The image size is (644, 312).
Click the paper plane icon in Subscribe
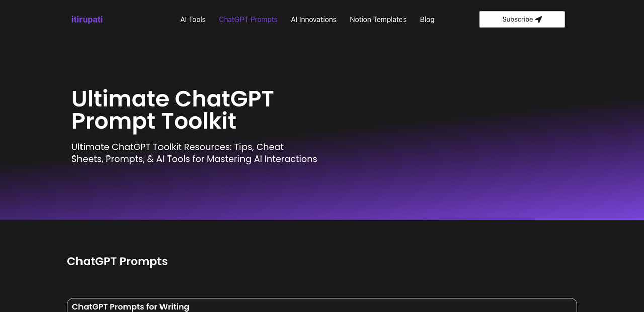point(539,19)
